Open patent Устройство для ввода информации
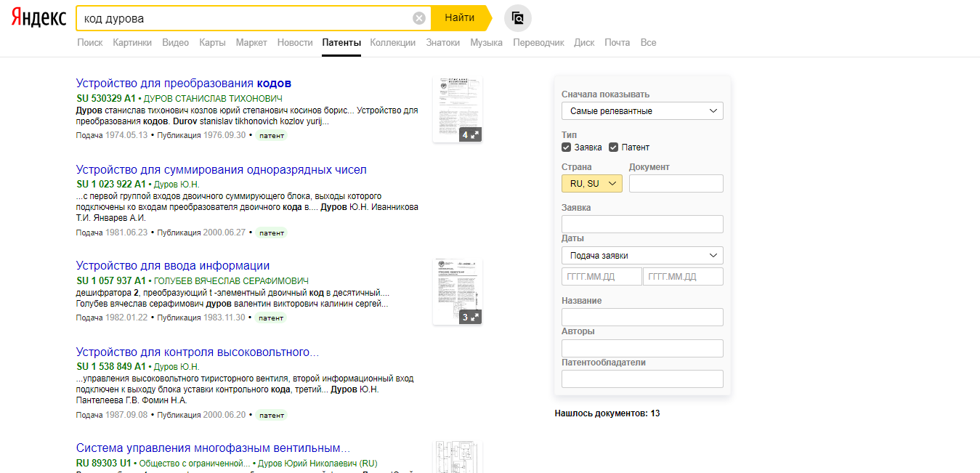Viewport: 980px width, 473px height. [x=173, y=266]
